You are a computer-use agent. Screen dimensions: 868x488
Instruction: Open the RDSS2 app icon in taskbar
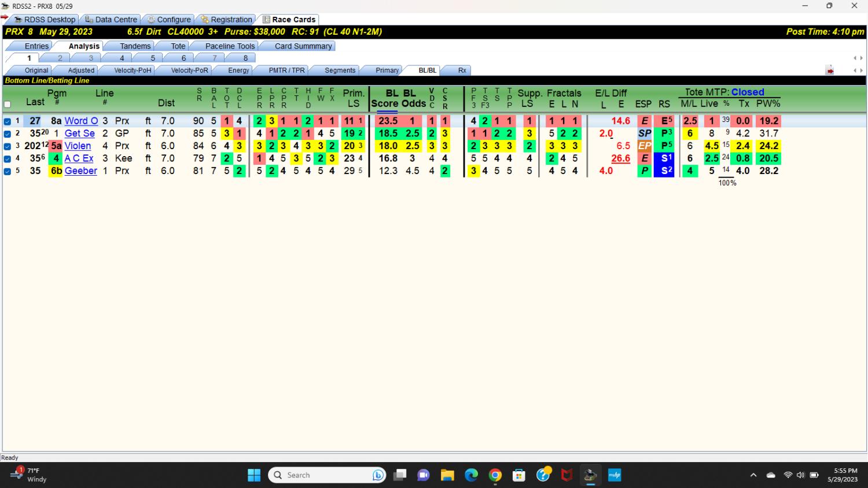coord(590,475)
